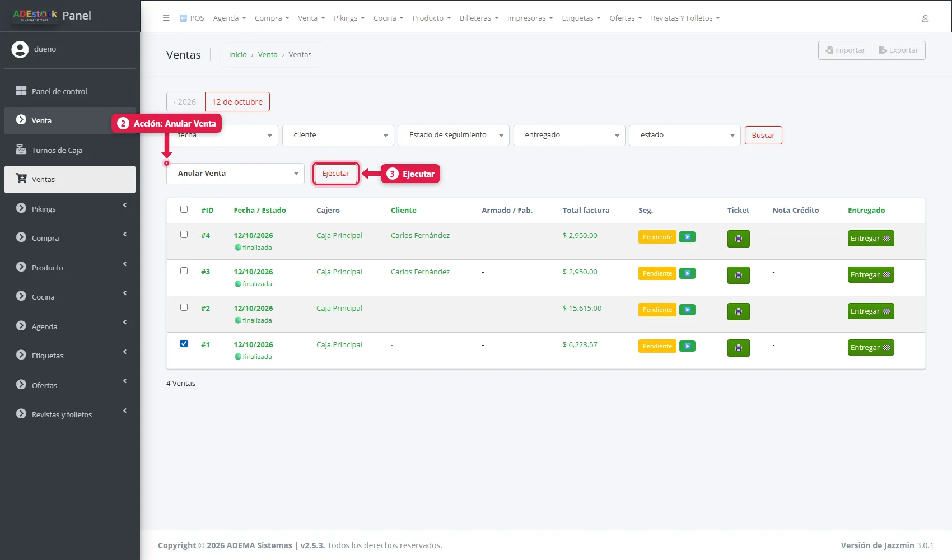952x560 pixels.
Task: Open the Revistas Y Folletos top menu
Action: 685,18
